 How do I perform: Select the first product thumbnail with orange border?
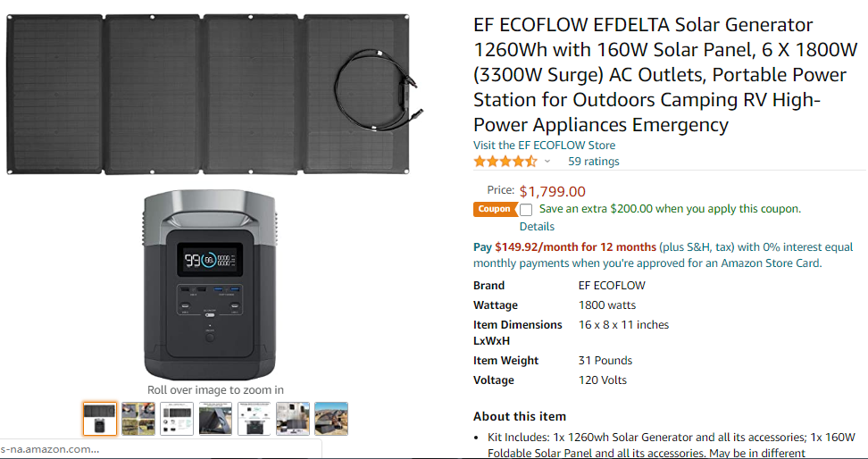point(100,418)
